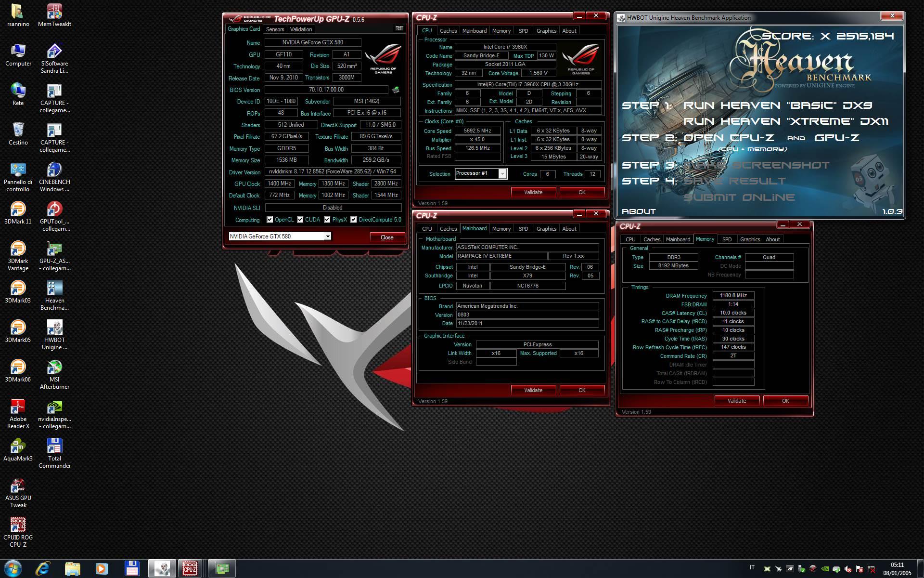
Task: Click Run Heaven "Xtreme" DX11 in HWBOT
Action: pyautogui.click(x=785, y=121)
